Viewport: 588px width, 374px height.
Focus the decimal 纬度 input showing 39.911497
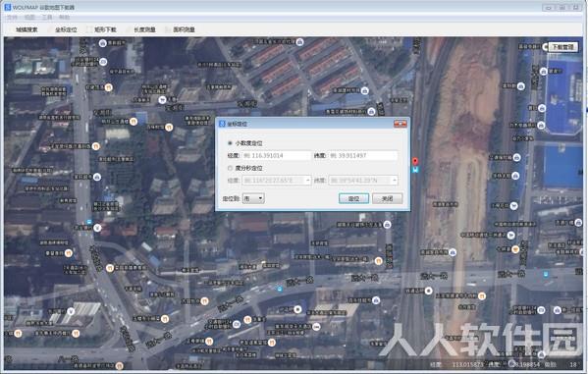click(363, 155)
